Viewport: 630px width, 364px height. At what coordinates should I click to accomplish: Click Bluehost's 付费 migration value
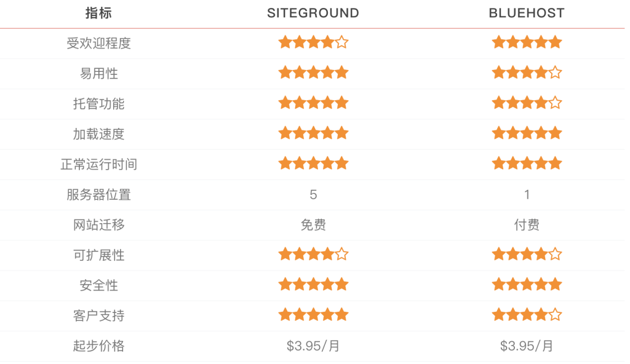tap(527, 225)
